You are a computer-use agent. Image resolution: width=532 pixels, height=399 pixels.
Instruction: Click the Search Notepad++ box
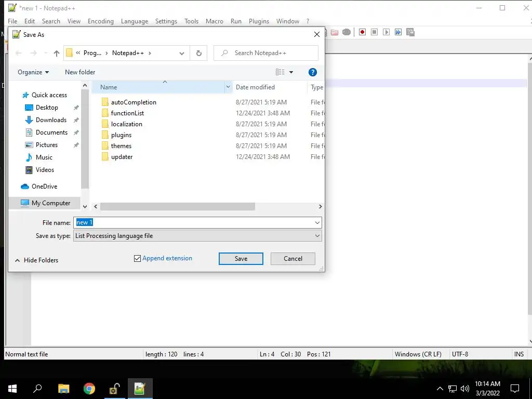point(266,54)
